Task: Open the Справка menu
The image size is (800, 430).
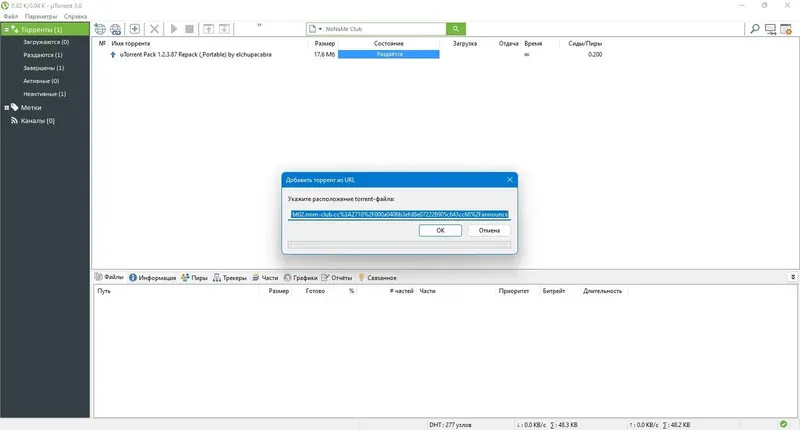Action: (75, 16)
